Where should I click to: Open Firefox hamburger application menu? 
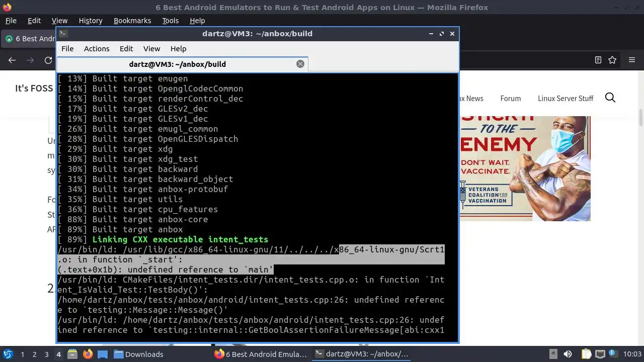[632, 60]
